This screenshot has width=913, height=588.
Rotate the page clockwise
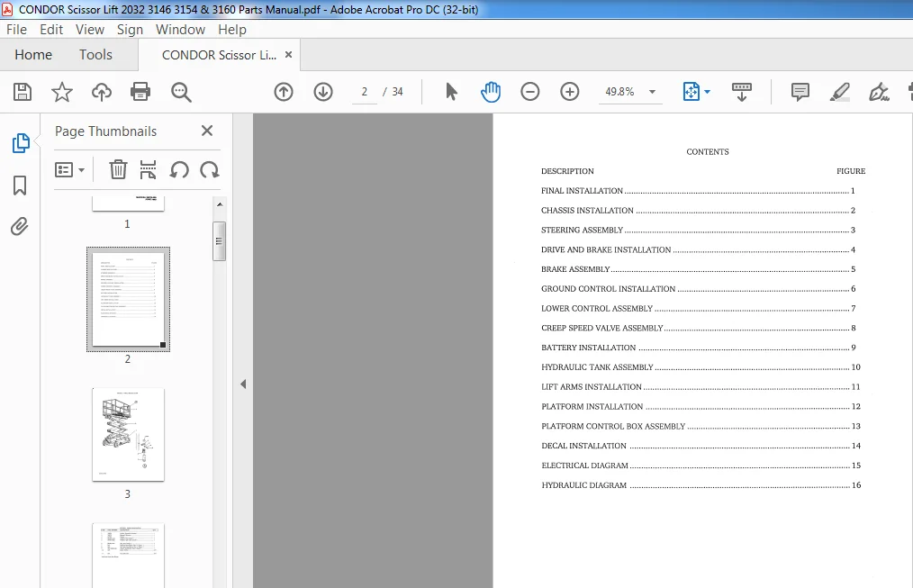tap(210, 170)
